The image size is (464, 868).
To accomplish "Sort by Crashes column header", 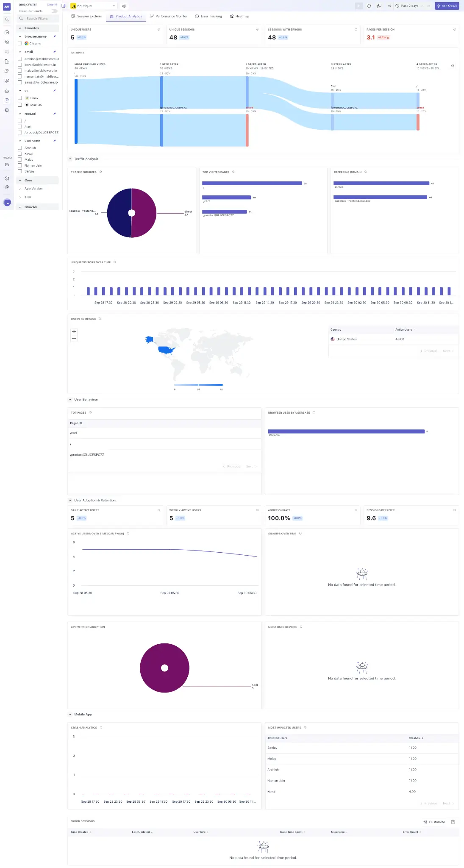I will click(x=416, y=738).
